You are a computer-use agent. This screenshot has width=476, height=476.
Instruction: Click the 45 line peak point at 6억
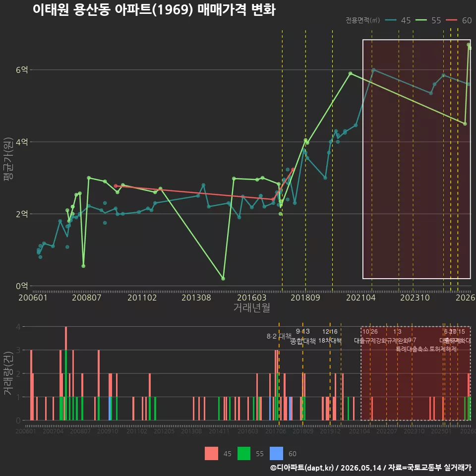[374, 70]
